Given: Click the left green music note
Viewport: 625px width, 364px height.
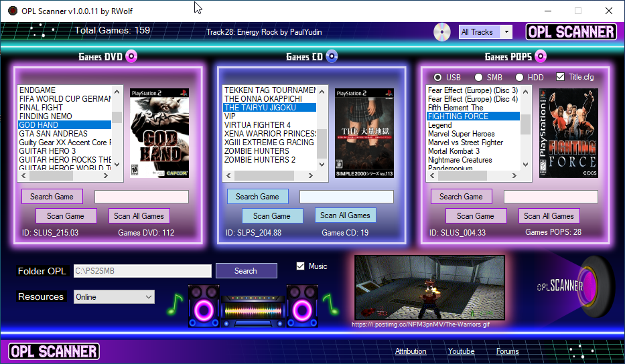Looking at the screenshot, I should [x=175, y=304].
